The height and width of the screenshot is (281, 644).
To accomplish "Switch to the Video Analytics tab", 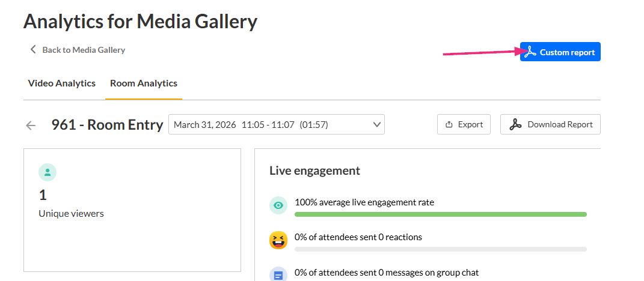I will (x=62, y=83).
